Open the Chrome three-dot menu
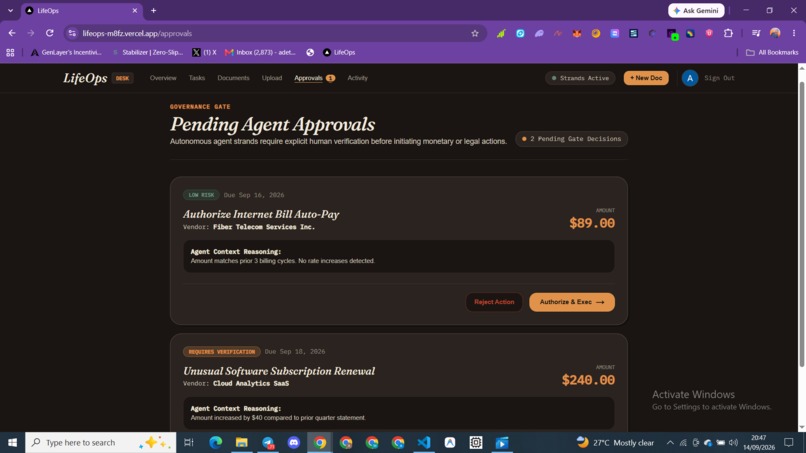The height and width of the screenshot is (453, 806). (794, 33)
